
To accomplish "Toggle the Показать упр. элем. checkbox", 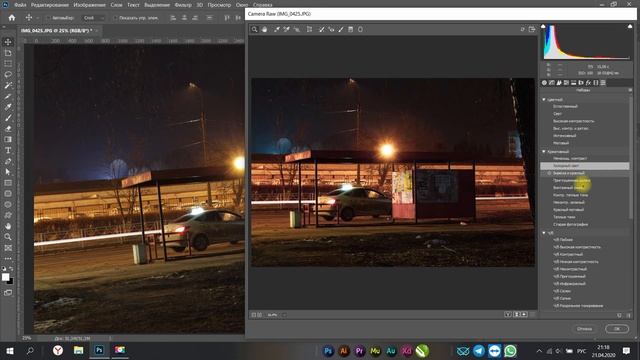I will click(115, 18).
